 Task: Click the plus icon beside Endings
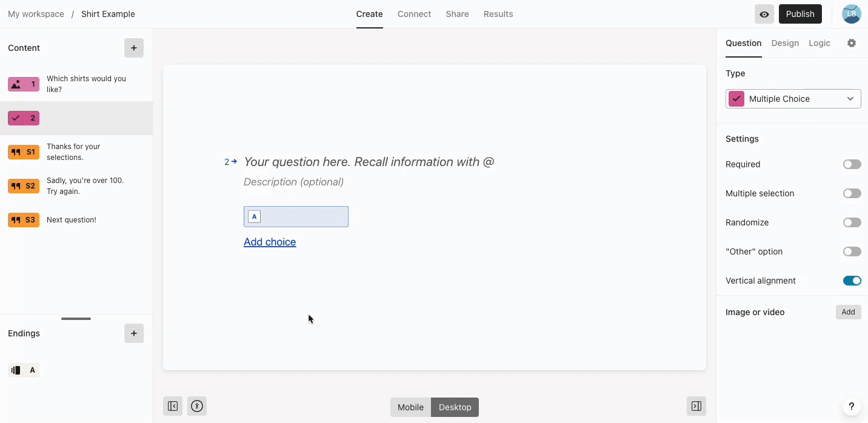[x=134, y=333]
